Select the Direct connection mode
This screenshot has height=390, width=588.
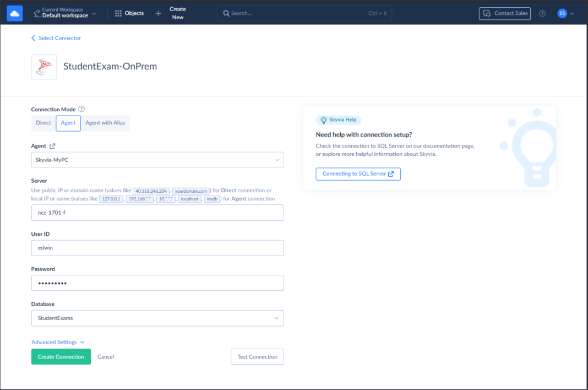43,123
